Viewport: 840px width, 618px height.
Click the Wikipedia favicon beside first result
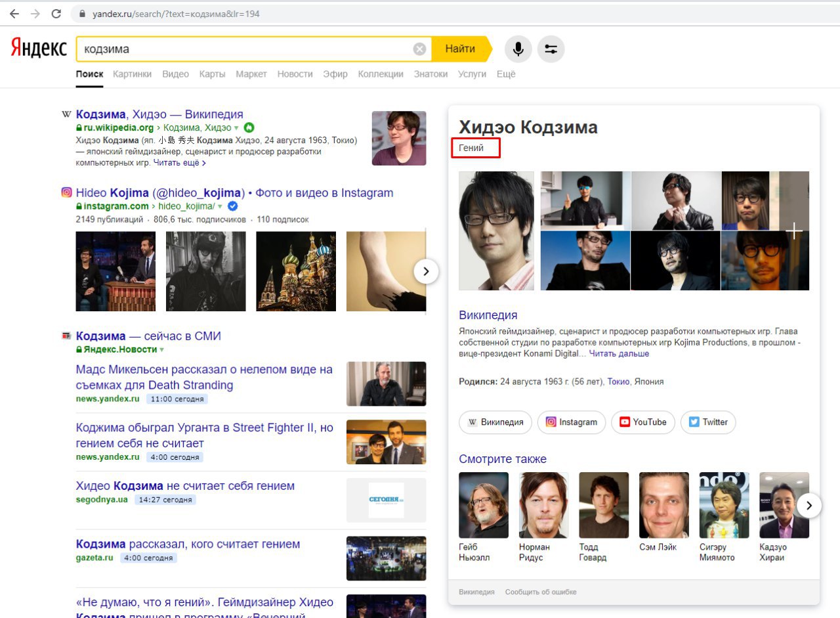[66, 114]
